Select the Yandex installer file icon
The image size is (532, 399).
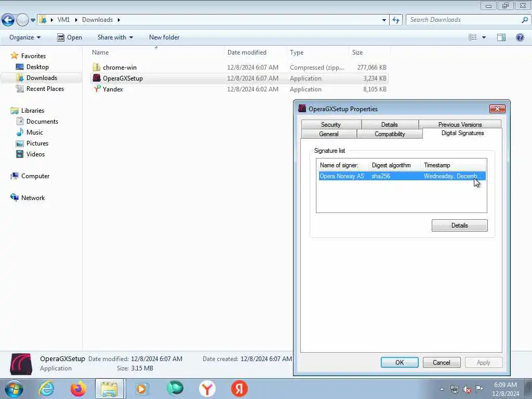(97, 89)
